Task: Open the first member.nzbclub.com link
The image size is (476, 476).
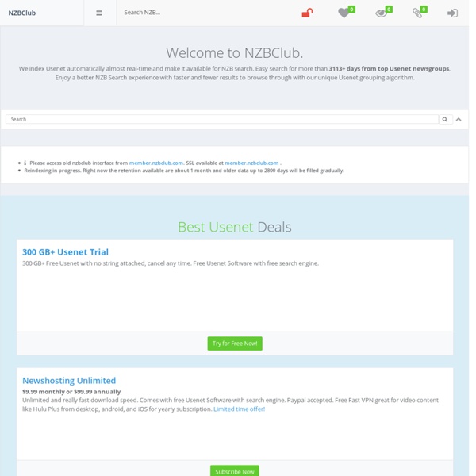Action: pyautogui.click(x=156, y=163)
